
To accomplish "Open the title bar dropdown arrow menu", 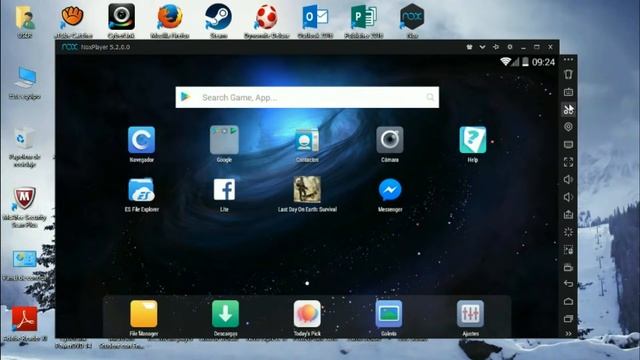I will point(482,47).
